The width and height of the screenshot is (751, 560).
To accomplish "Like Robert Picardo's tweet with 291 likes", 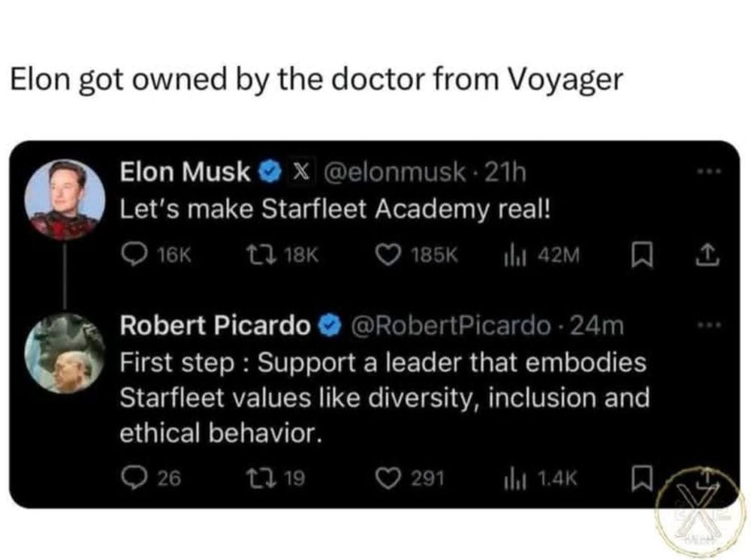I will [x=388, y=478].
